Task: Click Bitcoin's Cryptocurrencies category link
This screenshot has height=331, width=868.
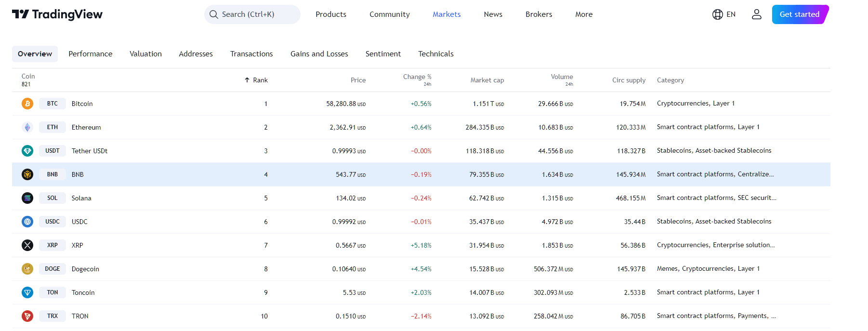Action: pos(683,104)
